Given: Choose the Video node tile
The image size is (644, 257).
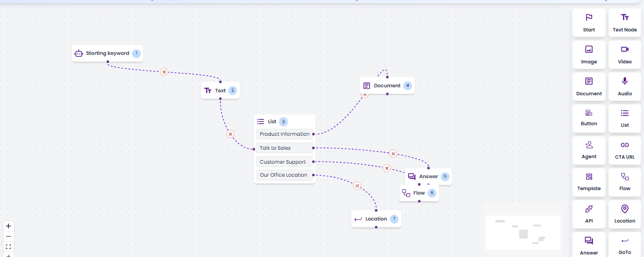Looking at the screenshot, I should pyautogui.click(x=625, y=55).
